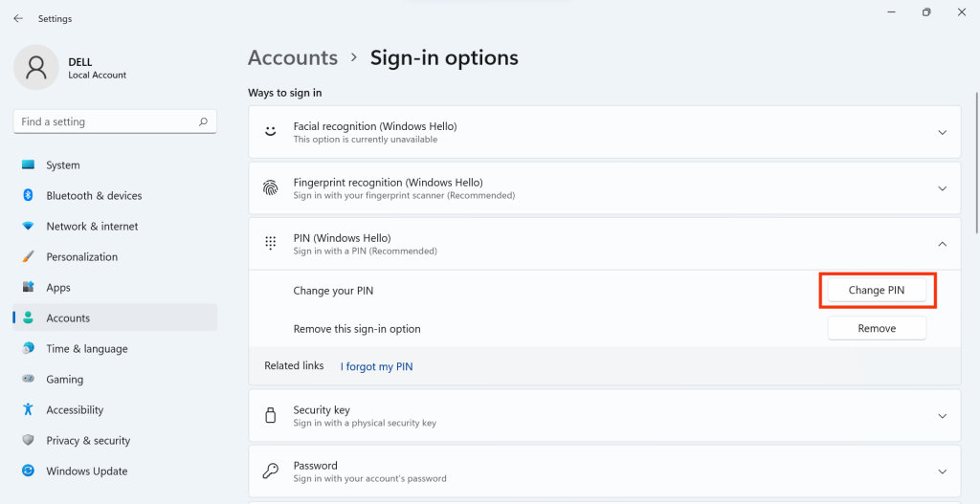The image size is (980, 504).
Task: Open System settings page
Action: [x=115, y=164]
